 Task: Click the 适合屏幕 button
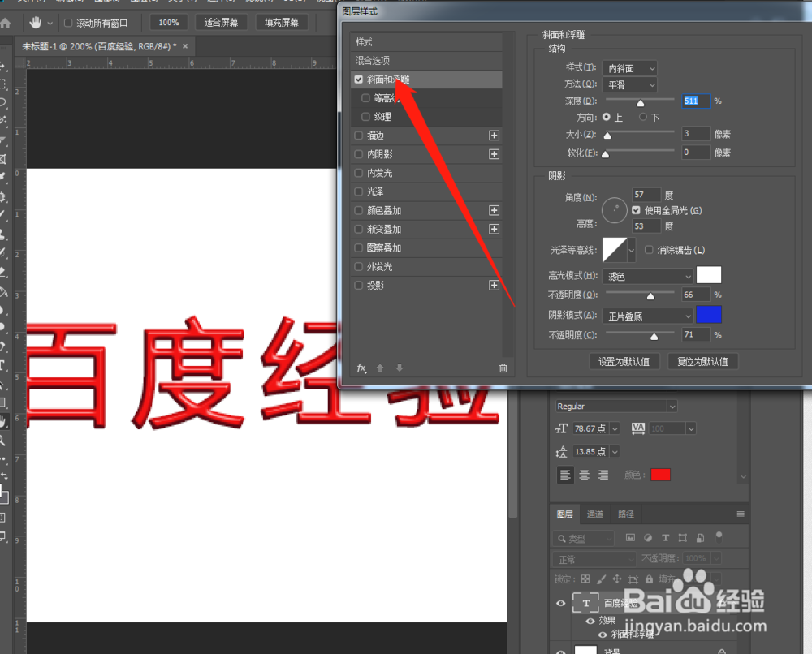(221, 22)
